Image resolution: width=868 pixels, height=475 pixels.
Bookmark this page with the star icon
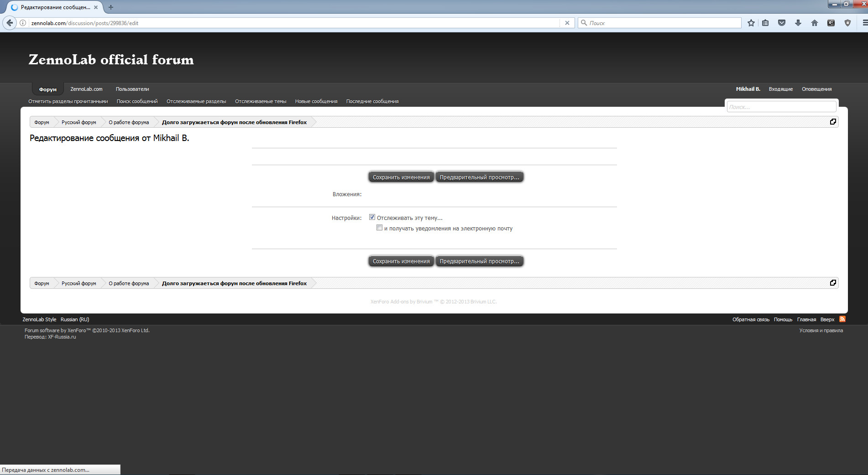coord(751,23)
